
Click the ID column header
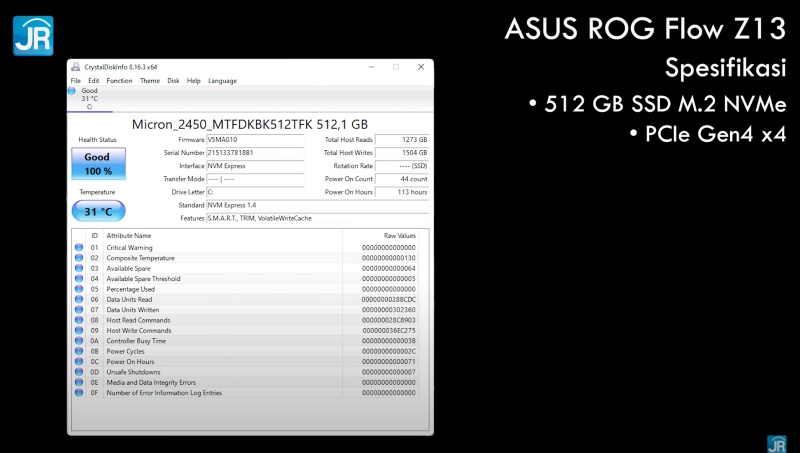(94, 236)
